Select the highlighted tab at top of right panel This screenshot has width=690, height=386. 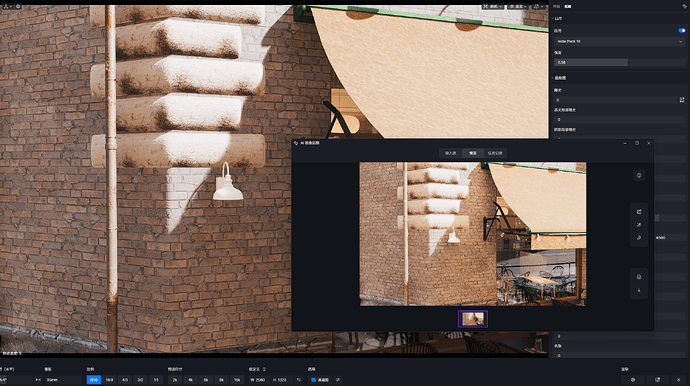(x=568, y=7)
